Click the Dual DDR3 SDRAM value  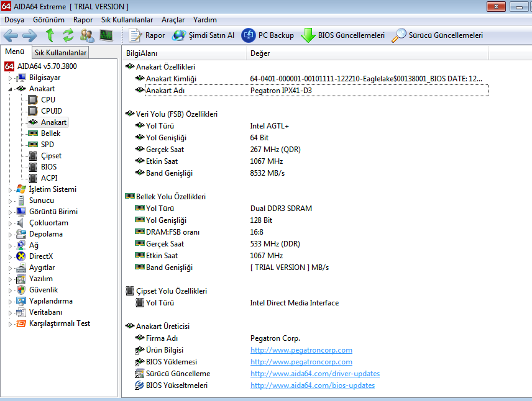click(282, 208)
